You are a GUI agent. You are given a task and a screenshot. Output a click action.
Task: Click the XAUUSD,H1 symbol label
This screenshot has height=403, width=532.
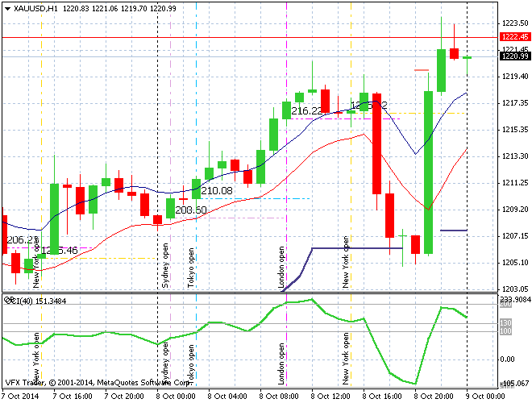click(35, 9)
